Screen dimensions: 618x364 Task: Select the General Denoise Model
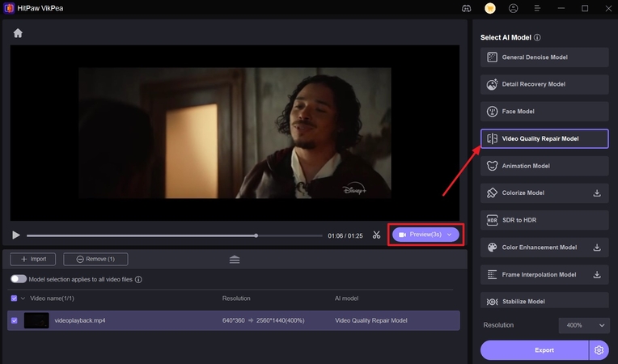point(544,57)
